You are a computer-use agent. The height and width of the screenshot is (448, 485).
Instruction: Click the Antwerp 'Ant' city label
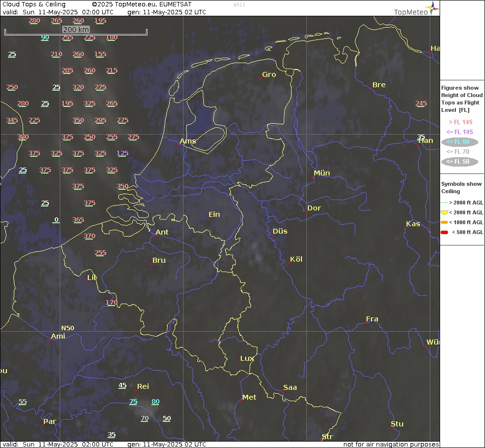click(162, 232)
